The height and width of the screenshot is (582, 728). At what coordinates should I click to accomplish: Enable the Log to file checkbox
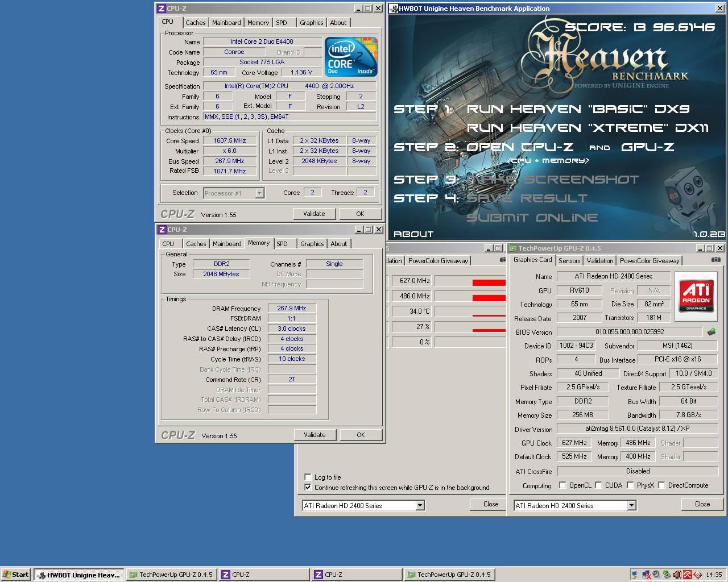point(308,477)
